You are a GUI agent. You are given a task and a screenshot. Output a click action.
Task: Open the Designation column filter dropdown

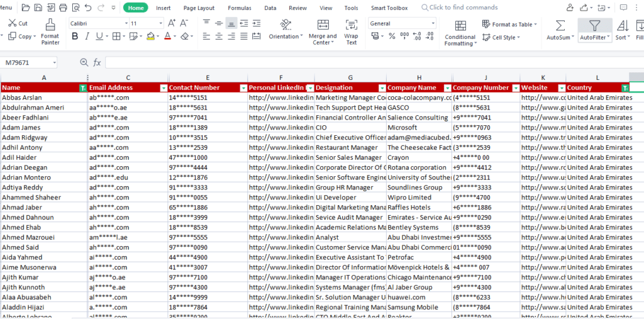tap(382, 87)
